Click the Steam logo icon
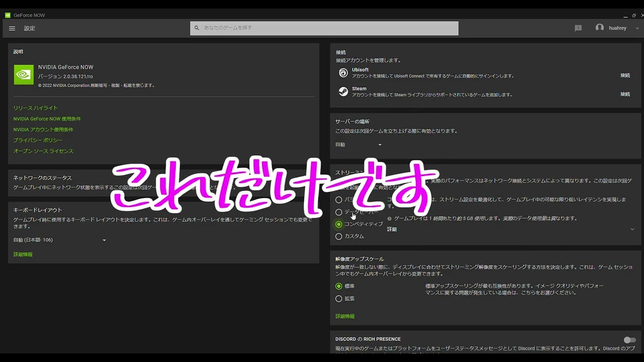Screen dimensions: 644x362 tap(343, 92)
